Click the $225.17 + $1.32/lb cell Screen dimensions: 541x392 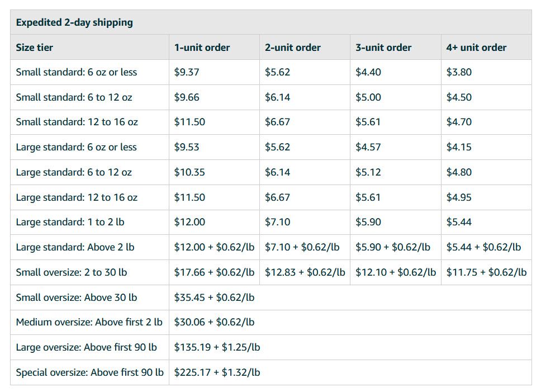click(217, 372)
